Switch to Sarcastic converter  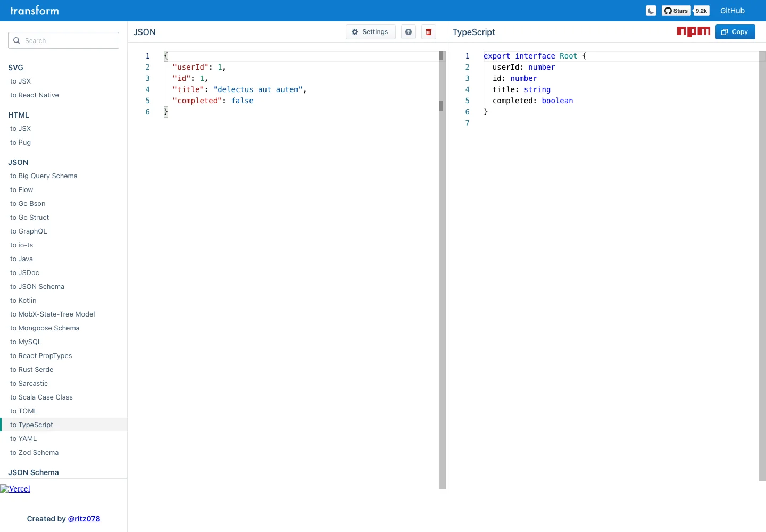coord(63,384)
